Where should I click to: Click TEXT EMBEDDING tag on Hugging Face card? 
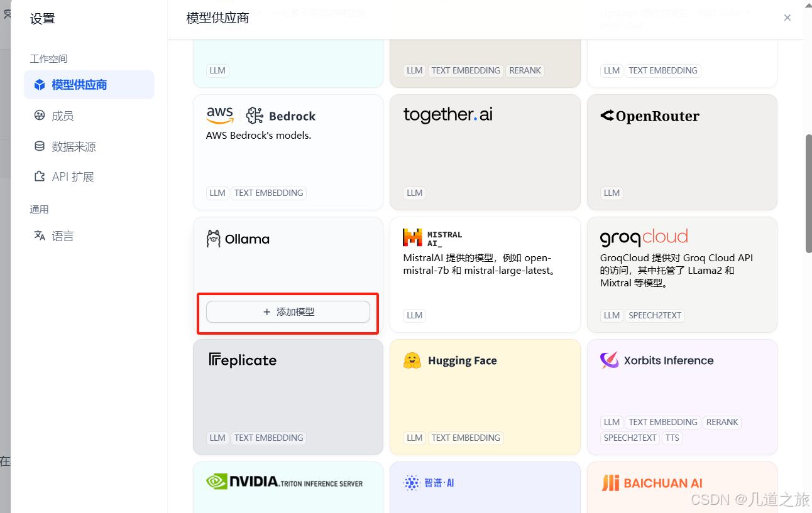(466, 438)
